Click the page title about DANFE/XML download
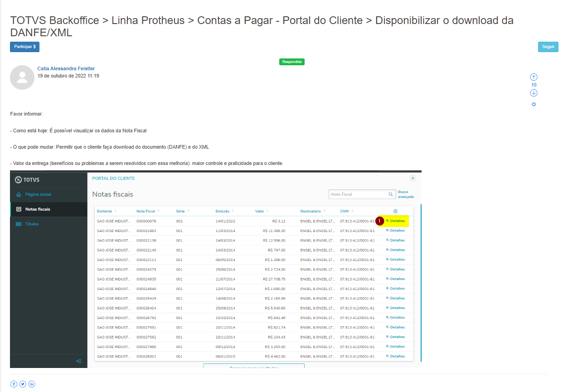 click(x=262, y=26)
